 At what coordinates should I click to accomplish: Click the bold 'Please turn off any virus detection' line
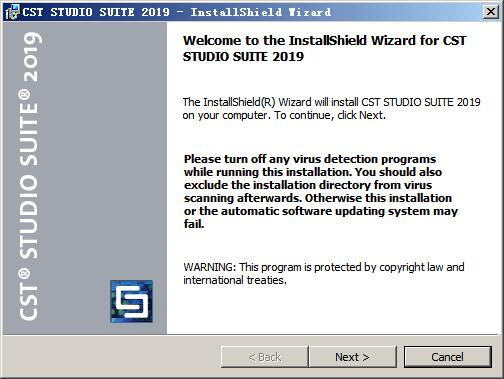pos(310,159)
